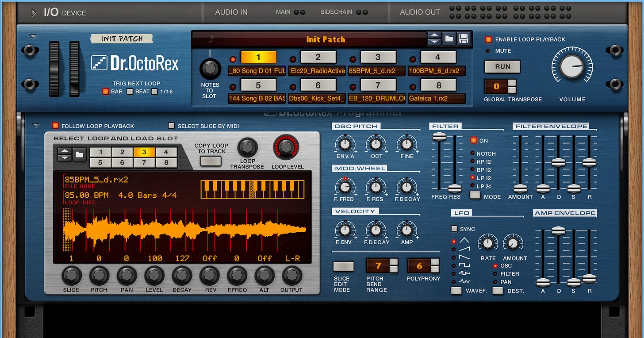Click the Pan knob under waveform
Screen dimensions: 644x338
(x=126, y=276)
